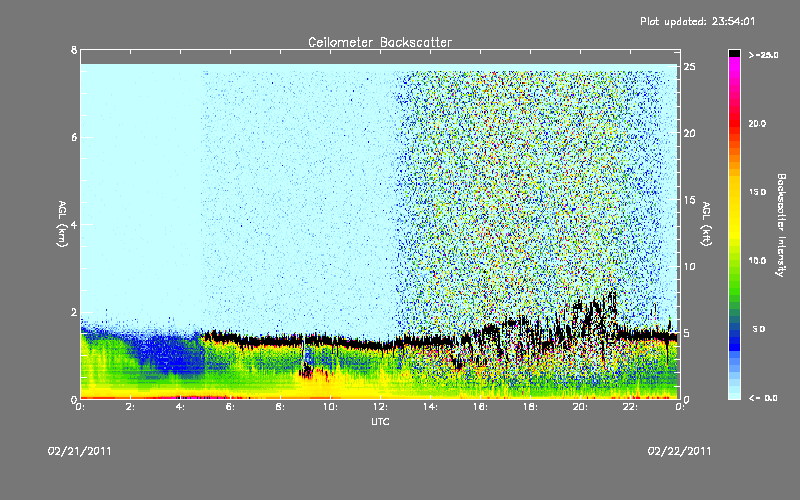Click the "8" km tick on left axis

click(74, 50)
